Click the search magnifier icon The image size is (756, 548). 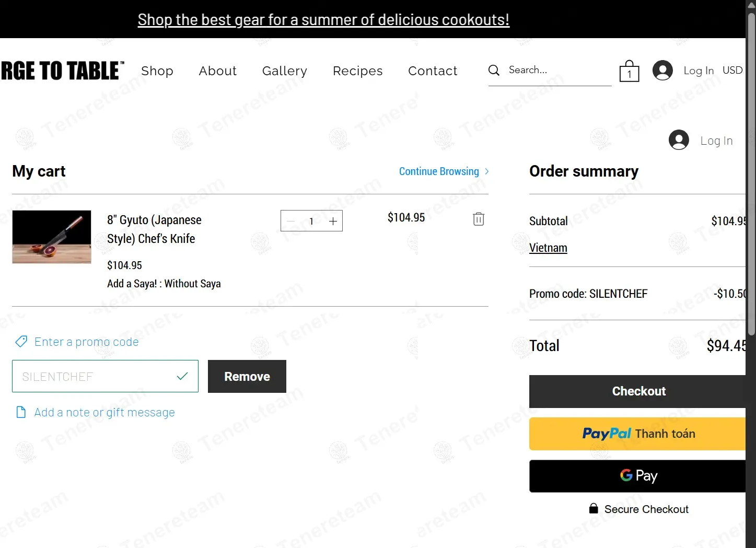point(494,70)
